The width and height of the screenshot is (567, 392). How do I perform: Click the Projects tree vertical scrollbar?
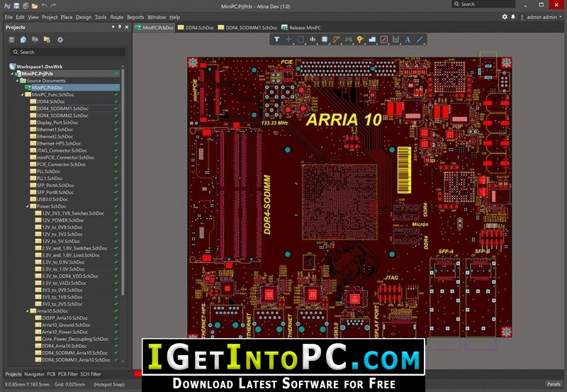click(x=123, y=181)
